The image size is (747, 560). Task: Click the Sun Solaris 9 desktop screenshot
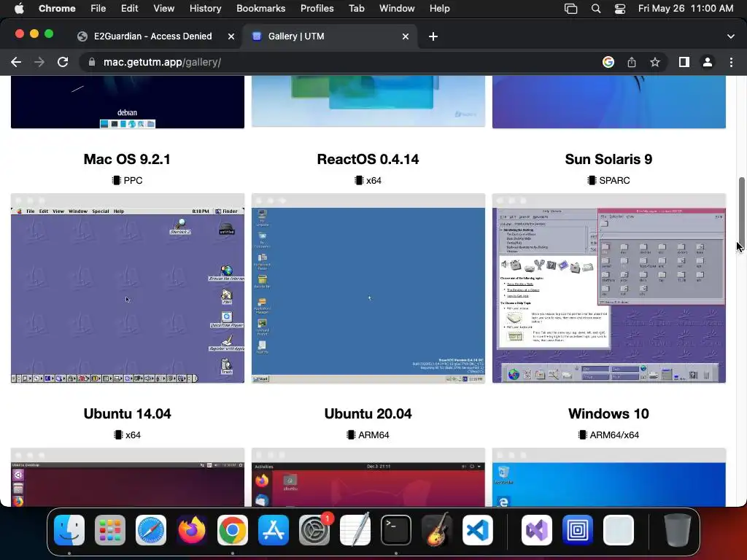tap(609, 288)
